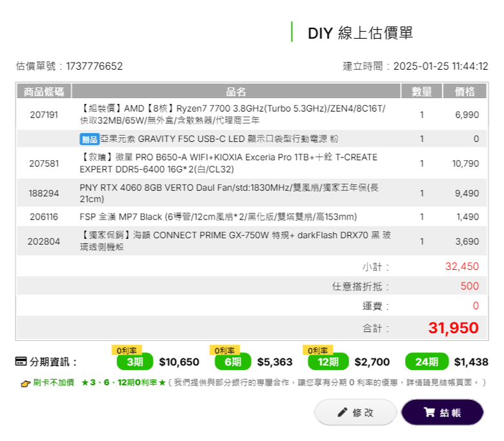Select the 12期 installment badge

(328, 362)
